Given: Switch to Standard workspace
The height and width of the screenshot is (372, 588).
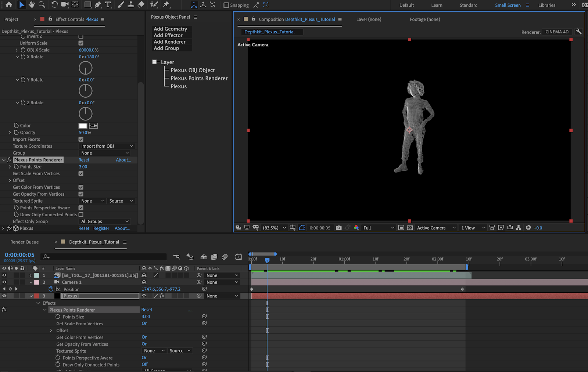Looking at the screenshot, I should [x=469, y=5].
